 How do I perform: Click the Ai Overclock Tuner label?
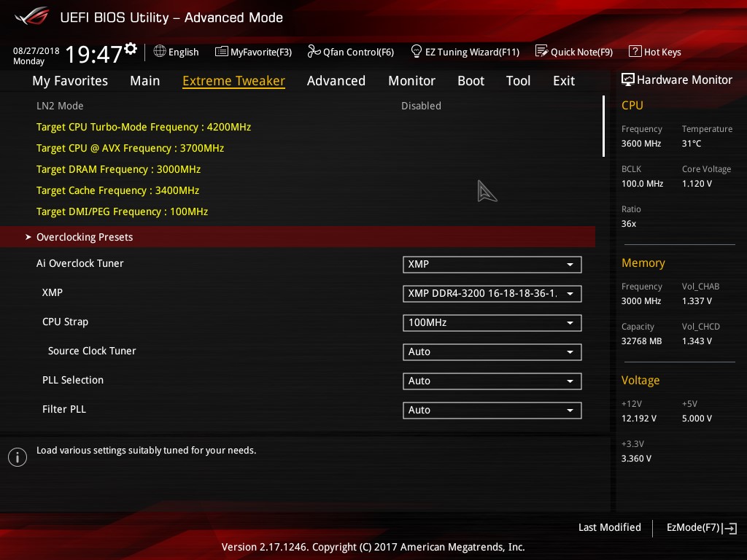(x=80, y=263)
